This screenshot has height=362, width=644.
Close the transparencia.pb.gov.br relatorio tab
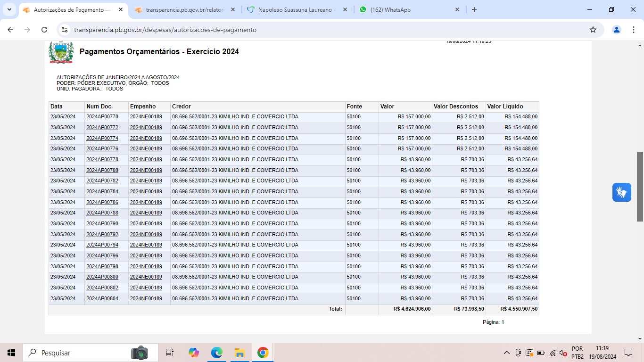coord(233,9)
